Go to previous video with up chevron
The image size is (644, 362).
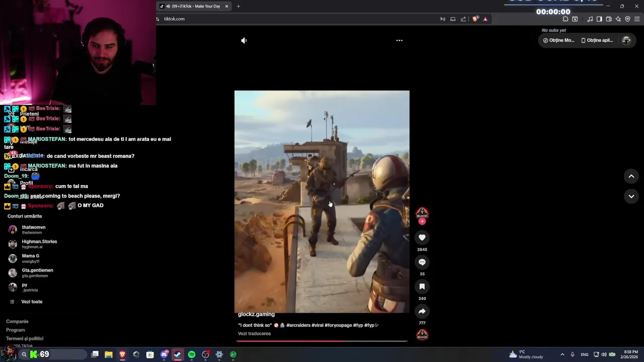pos(631,176)
